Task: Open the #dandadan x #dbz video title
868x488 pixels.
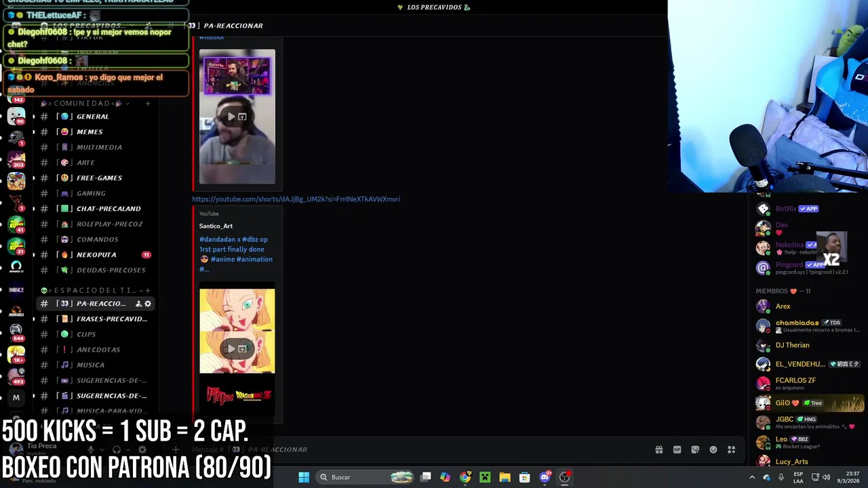Action: (236, 254)
